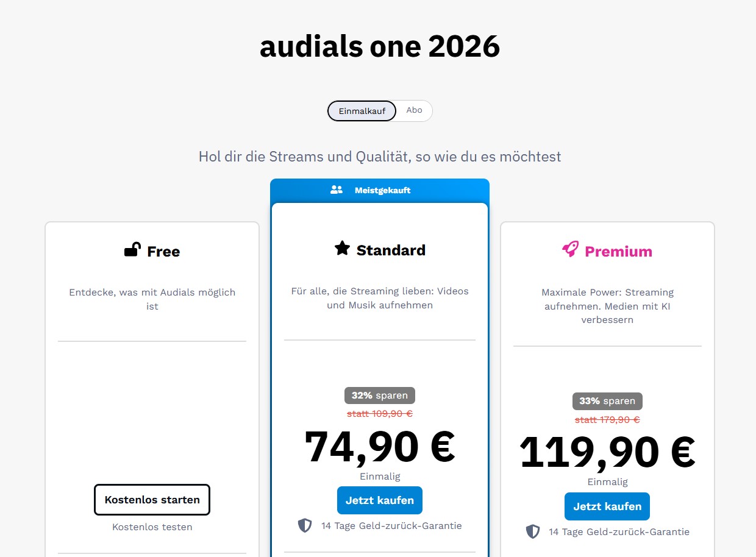Click Jetzt kaufen under Premium

click(607, 506)
